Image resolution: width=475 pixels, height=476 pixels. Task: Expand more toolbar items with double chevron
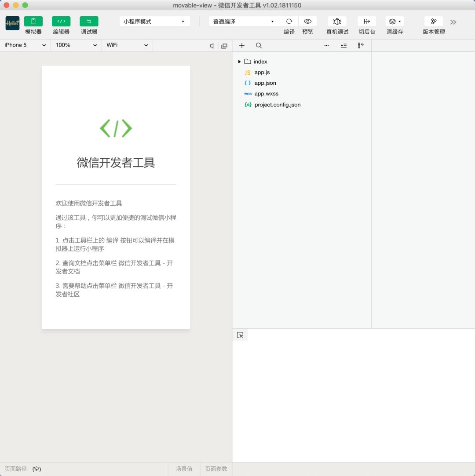tap(453, 22)
